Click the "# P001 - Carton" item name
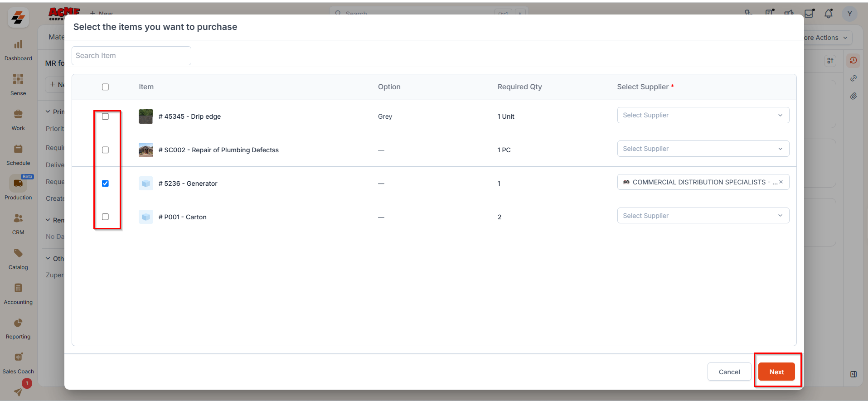Viewport: 868px width, 401px height. point(183,217)
